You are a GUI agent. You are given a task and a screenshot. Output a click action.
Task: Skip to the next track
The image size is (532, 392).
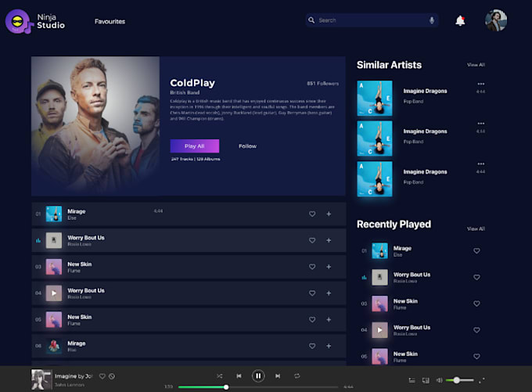click(278, 376)
